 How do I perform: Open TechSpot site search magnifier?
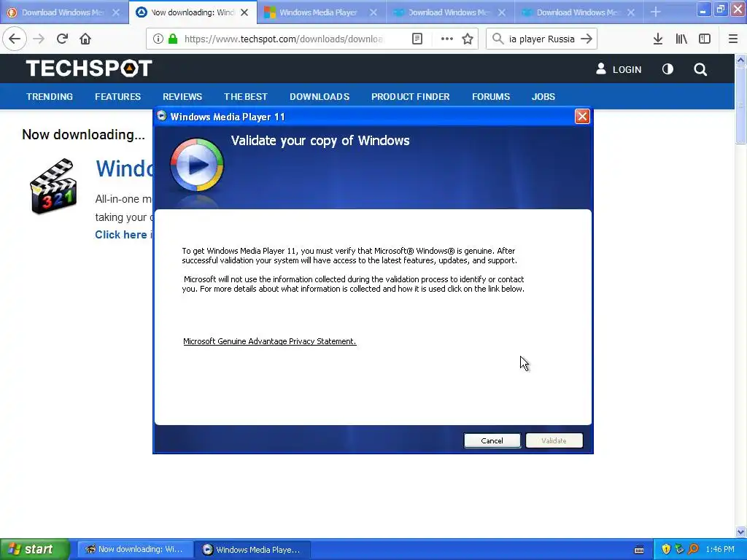[x=700, y=69]
